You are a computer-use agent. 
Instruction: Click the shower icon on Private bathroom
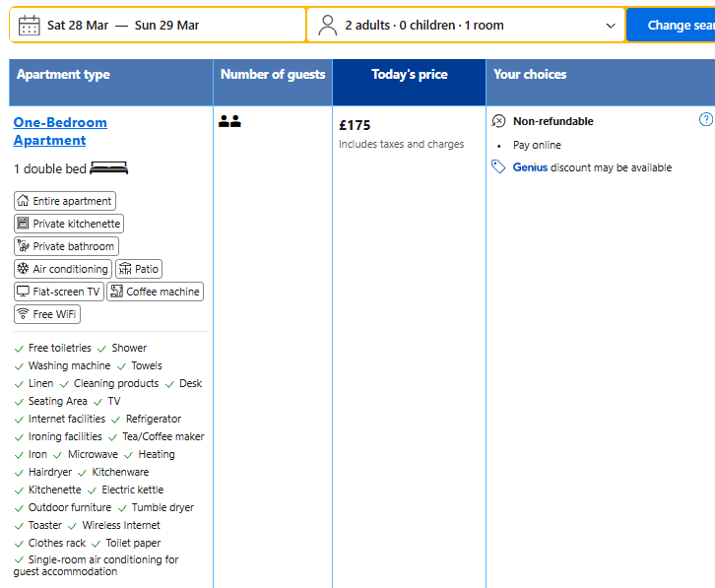[23, 246]
